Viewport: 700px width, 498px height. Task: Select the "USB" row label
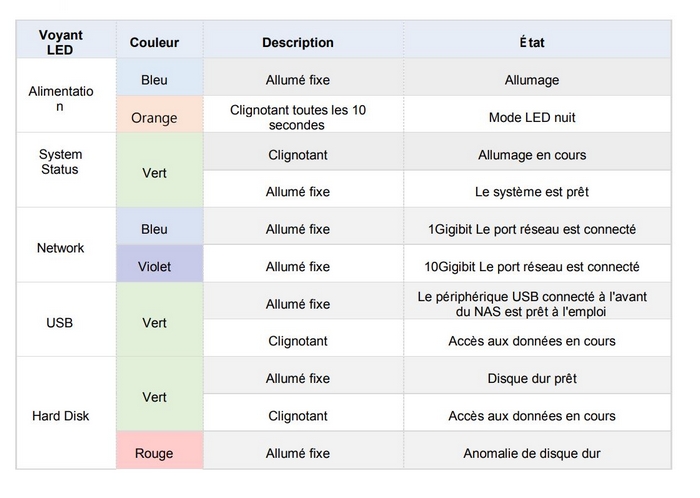(x=60, y=323)
